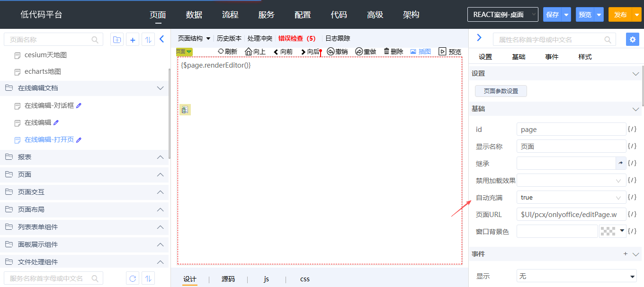Open the 窗口背景色 color swatch
This screenshot has width=644, height=287.
[x=608, y=231]
